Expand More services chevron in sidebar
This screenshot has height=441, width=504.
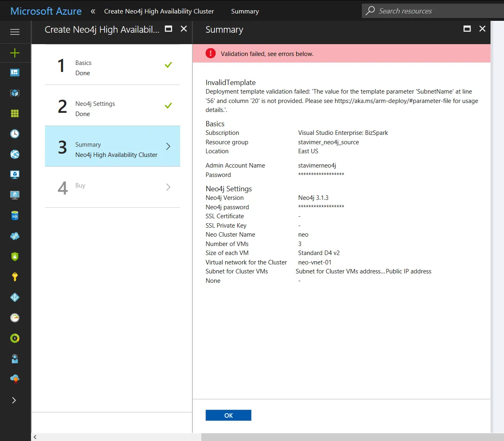click(14, 400)
